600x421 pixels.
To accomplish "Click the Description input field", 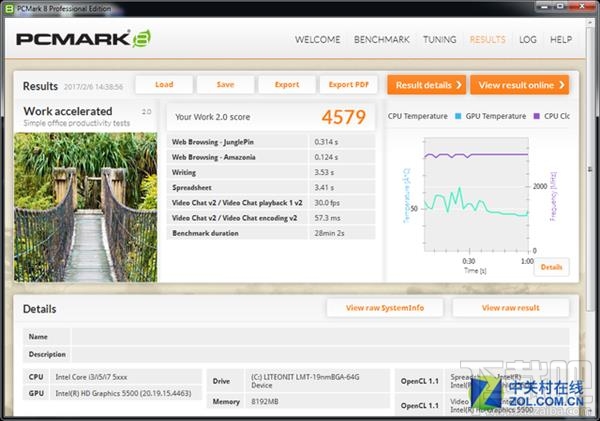I will coord(320,354).
